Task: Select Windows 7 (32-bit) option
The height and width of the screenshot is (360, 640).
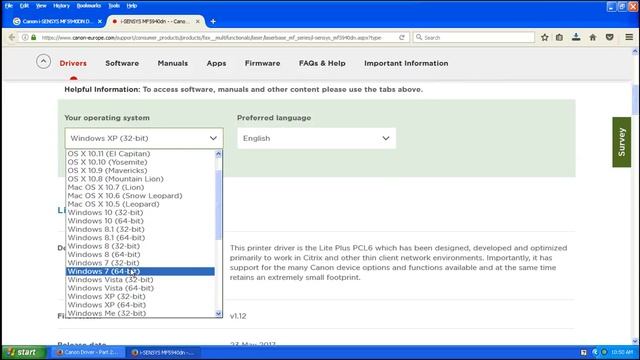Action: click(140, 263)
